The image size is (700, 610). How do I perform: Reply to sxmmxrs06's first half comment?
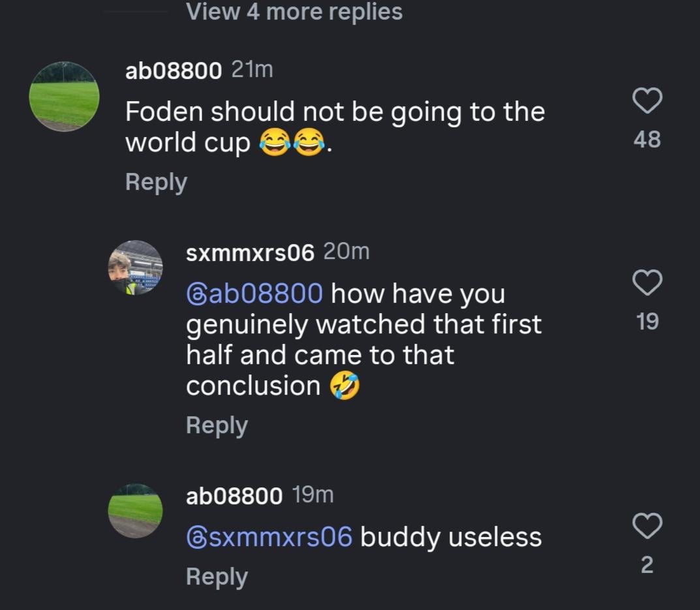pyautogui.click(x=217, y=425)
